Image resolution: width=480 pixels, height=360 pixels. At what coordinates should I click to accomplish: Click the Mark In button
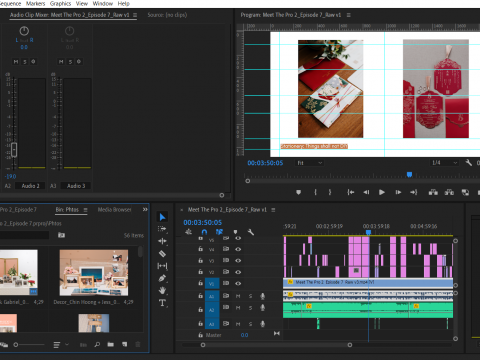315,192
